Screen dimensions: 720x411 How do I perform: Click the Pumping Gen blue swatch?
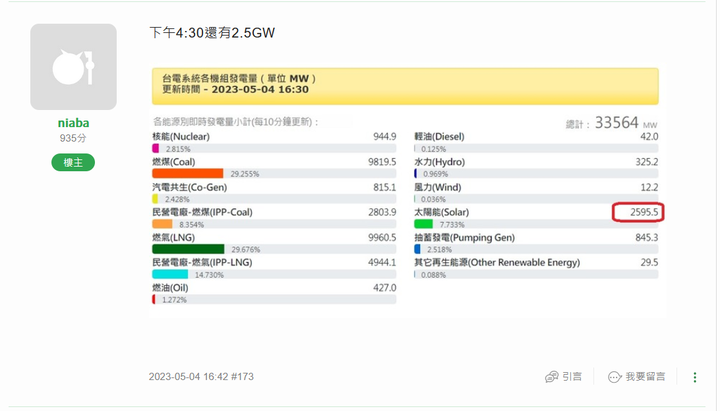click(417, 249)
